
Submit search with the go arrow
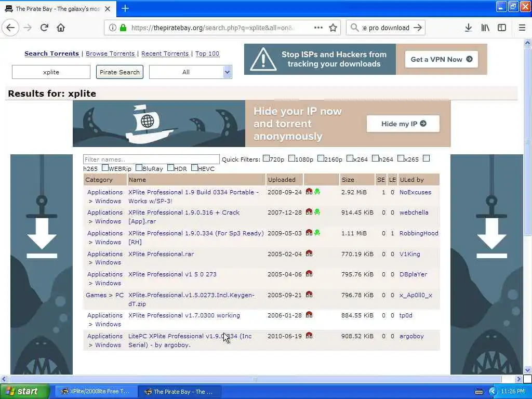418,28
